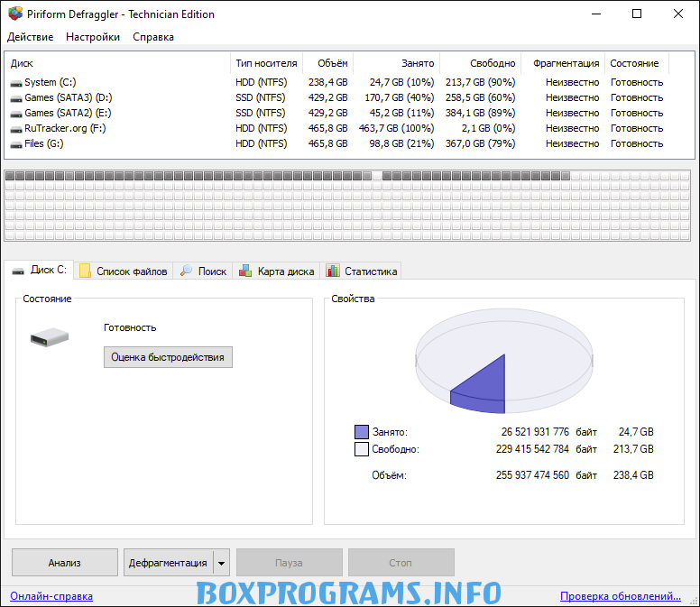Click the 26 521 931 776 bytes value
Viewport: 700px width, 607px height.
535,432
